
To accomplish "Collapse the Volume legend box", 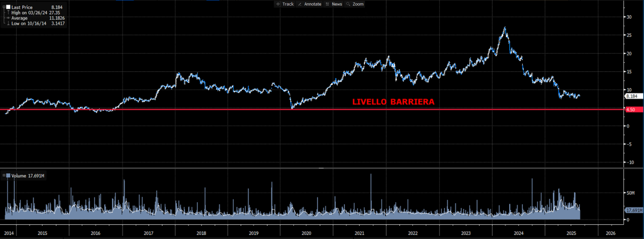I will [4, 176].
